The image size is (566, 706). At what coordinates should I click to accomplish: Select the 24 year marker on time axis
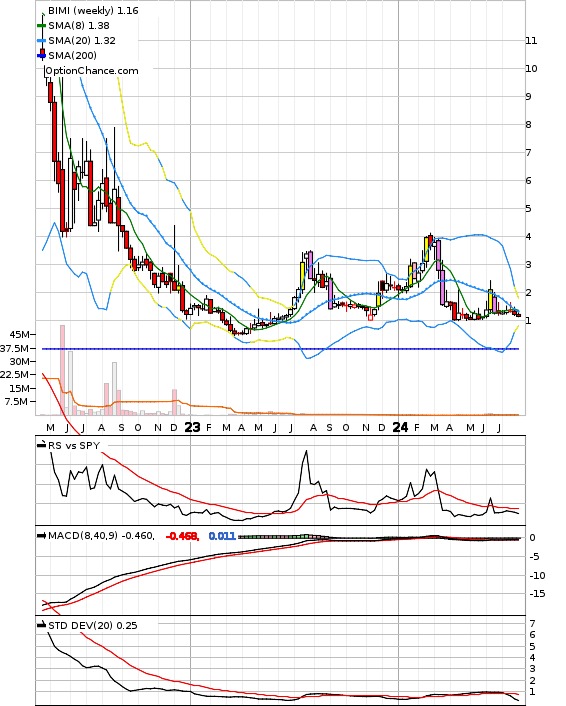pos(400,427)
